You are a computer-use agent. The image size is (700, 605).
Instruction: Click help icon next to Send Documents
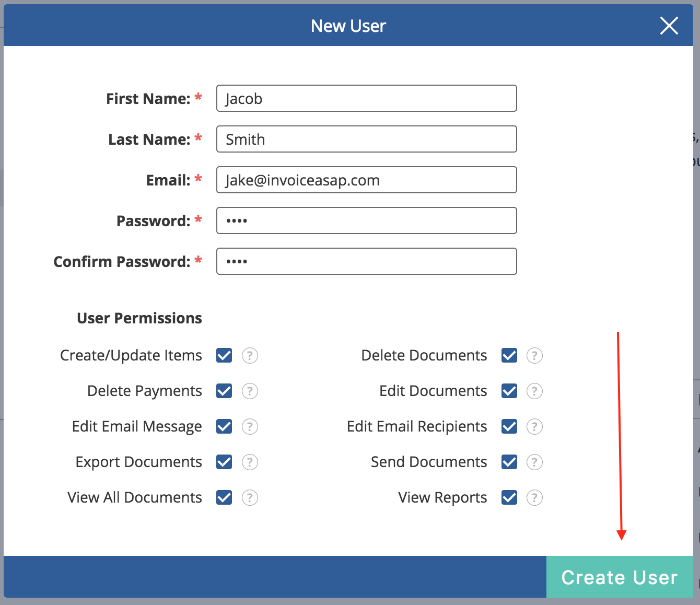click(534, 462)
